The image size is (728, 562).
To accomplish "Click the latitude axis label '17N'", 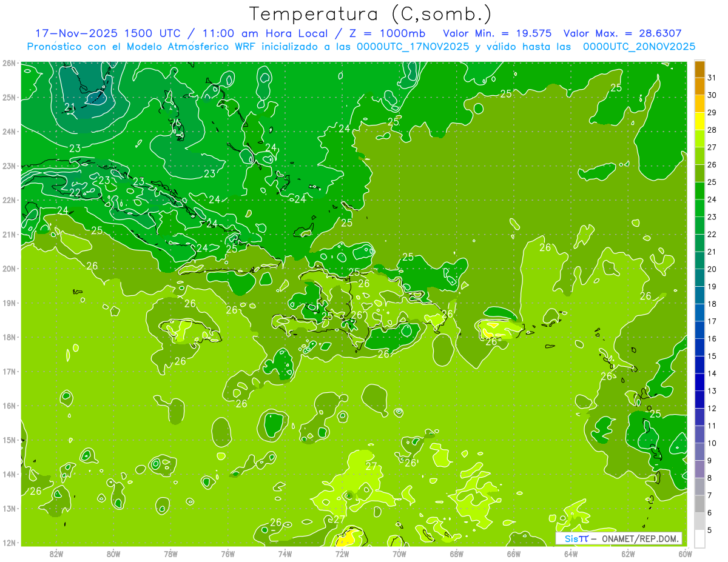I will click(9, 372).
